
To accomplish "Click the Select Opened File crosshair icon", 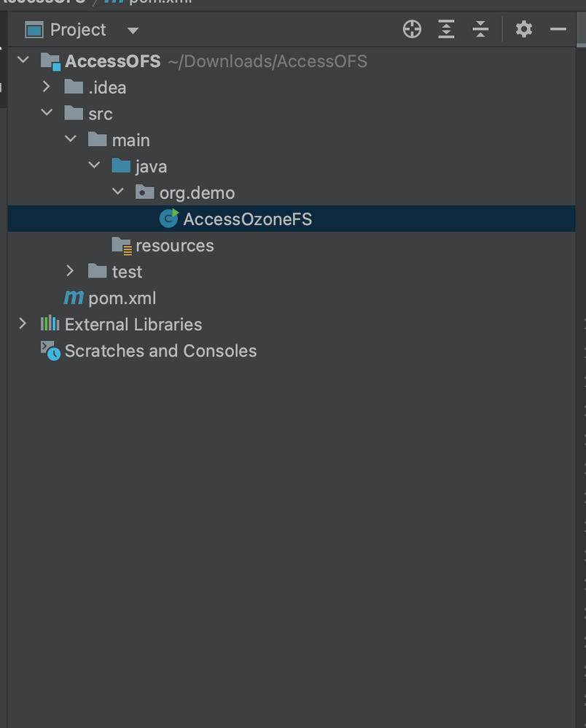I will pyautogui.click(x=412, y=29).
